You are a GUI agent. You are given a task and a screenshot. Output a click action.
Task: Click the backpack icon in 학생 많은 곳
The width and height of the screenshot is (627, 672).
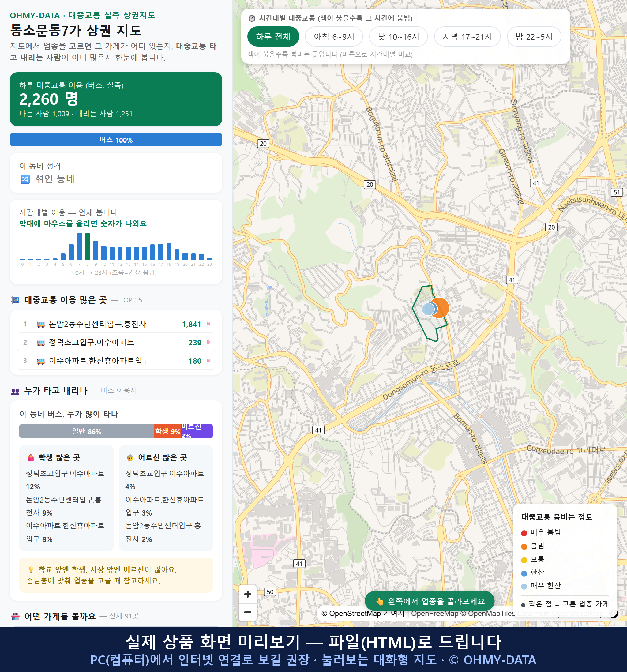pyautogui.click(x=31, y=458)
